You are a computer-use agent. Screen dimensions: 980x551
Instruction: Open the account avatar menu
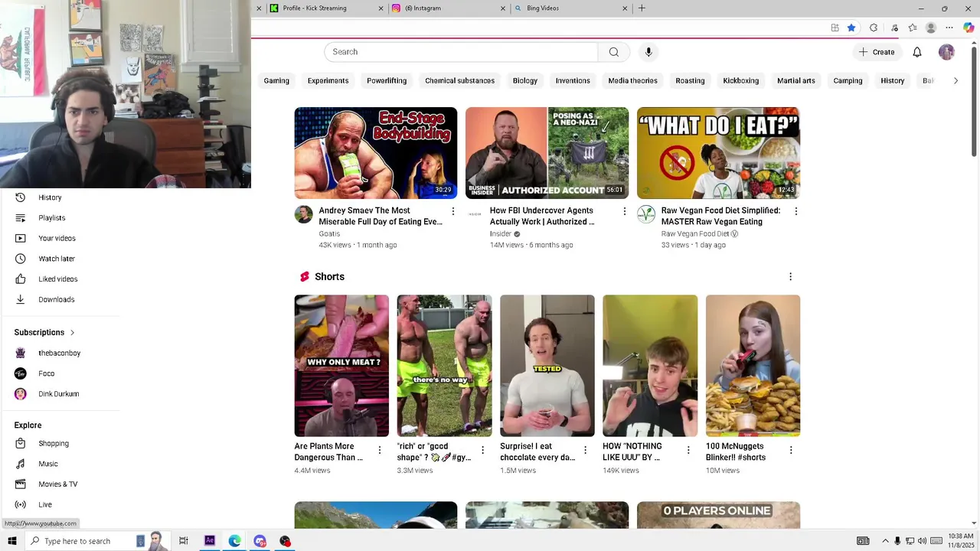[x=946, y=52]
